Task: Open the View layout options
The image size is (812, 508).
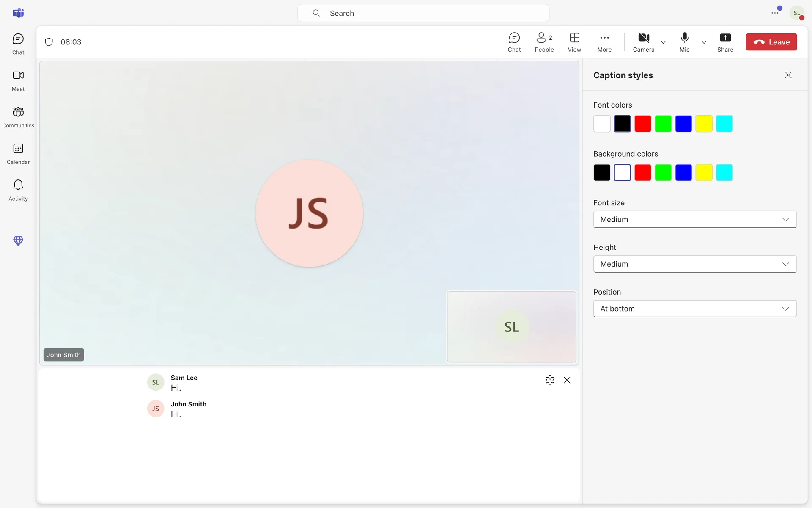Action: (x=574, y=42)
